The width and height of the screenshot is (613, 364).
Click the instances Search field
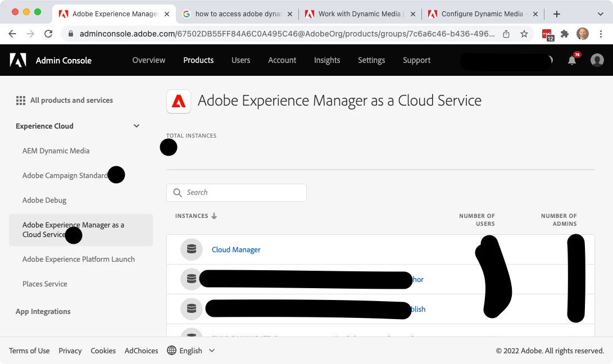pos(236,193)
